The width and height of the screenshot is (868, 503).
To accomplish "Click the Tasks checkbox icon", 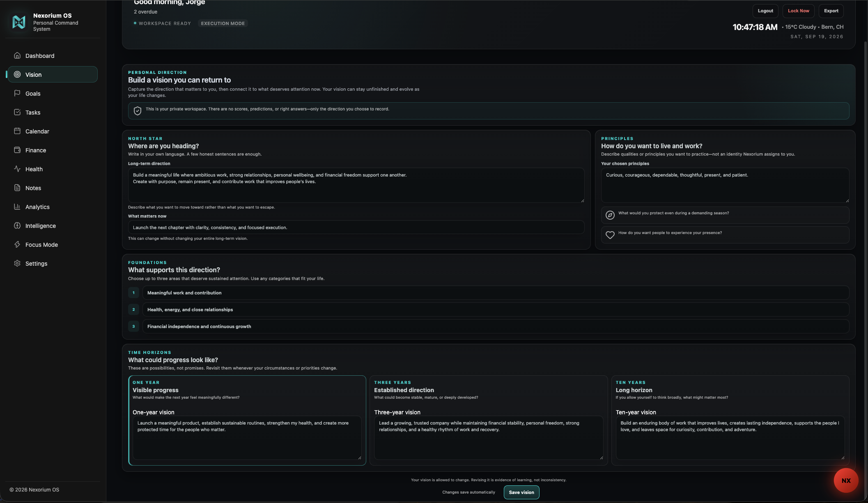I will 17,112.
